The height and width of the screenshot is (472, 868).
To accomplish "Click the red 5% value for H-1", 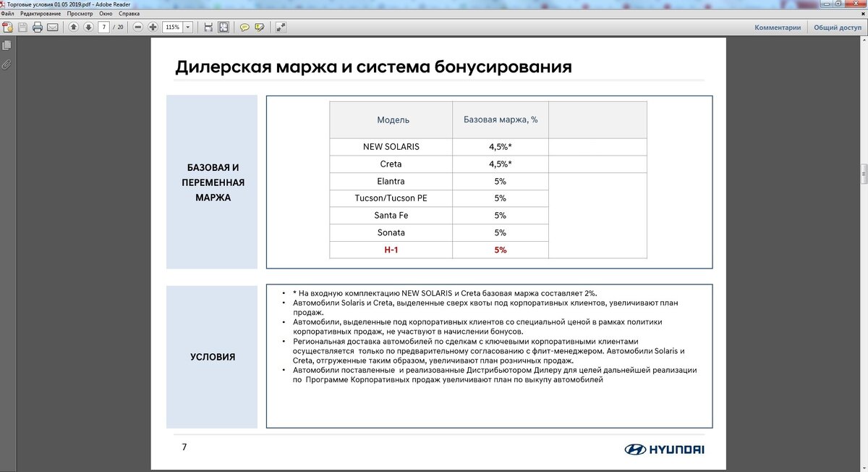I will pos(501,250).
